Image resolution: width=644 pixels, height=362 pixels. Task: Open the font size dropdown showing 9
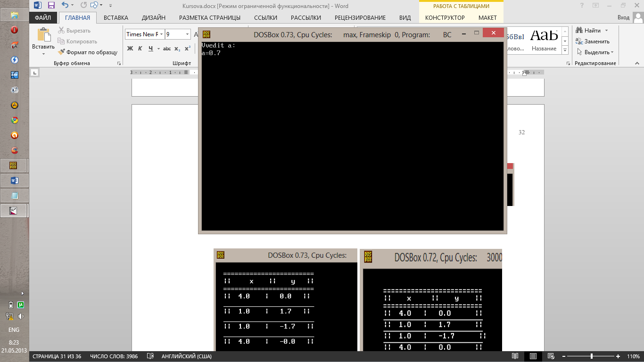pos(188,34)
